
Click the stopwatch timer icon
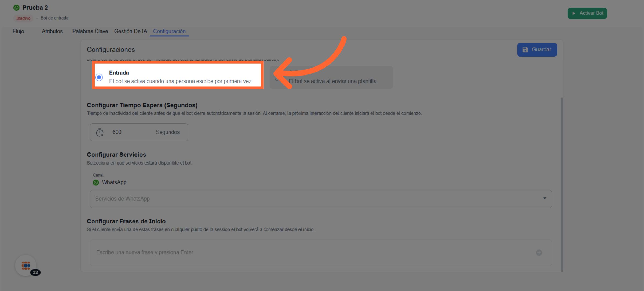click(100, 132)
